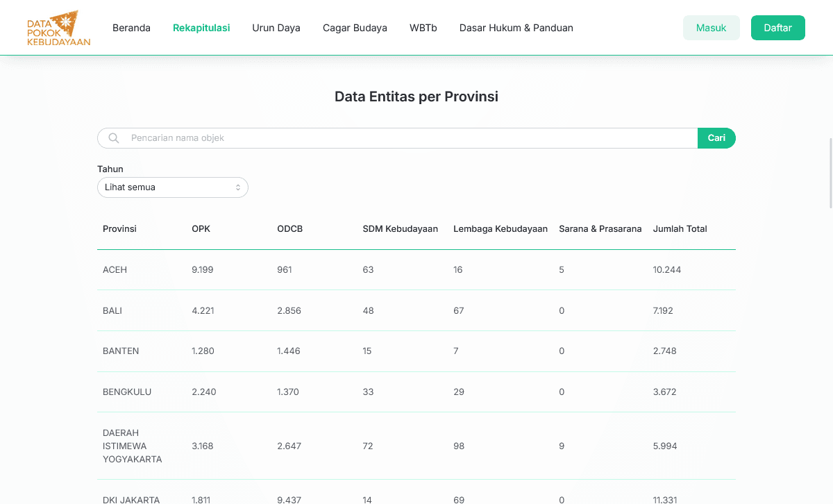Click the OPK column header
This screenshot has height=504, width=833.
[x=201, y=228]
